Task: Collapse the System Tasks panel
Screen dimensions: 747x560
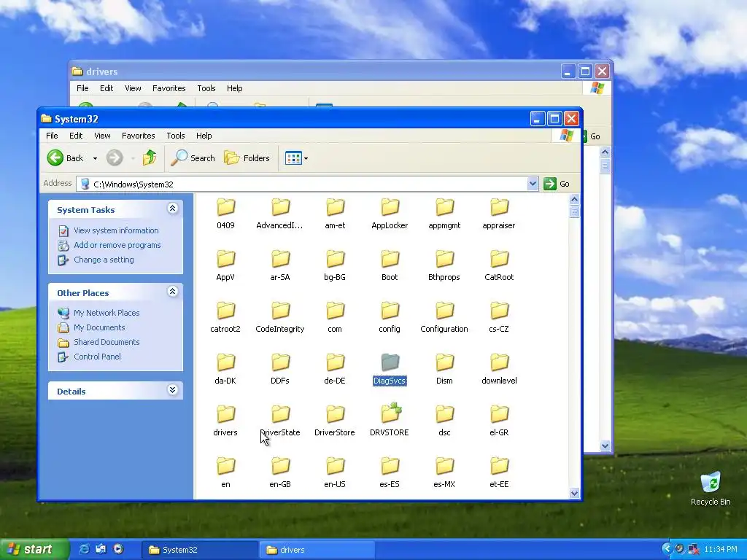Action: (x=172, y=209)
